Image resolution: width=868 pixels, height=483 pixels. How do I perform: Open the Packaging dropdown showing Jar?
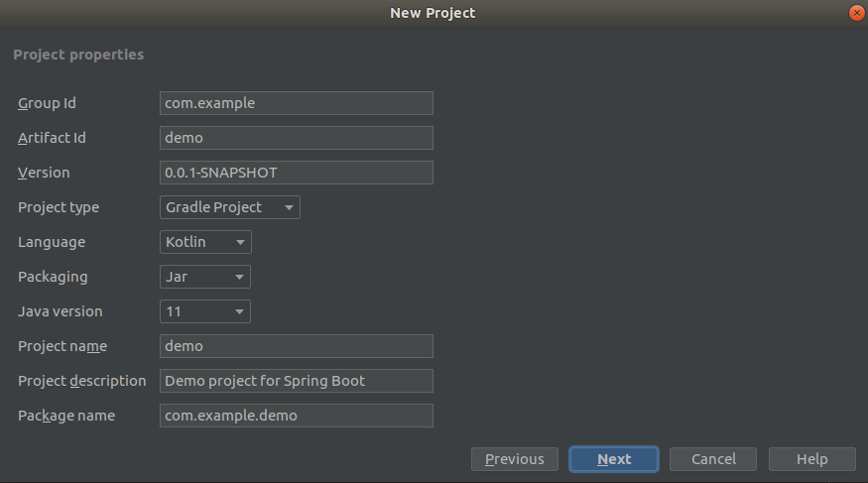(205, 277)
